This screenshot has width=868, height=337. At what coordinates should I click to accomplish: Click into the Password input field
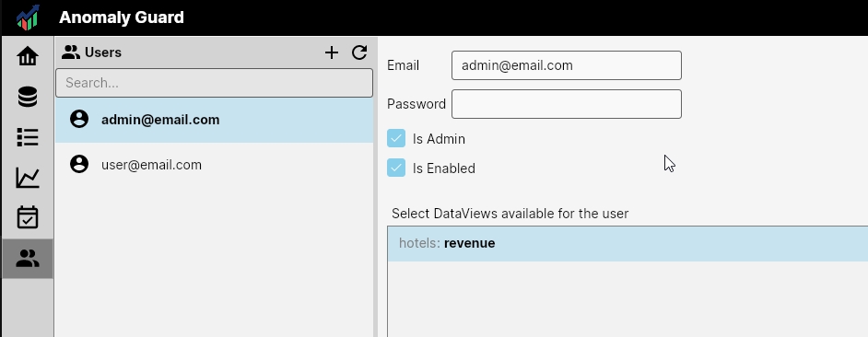(x=567, y=104)
